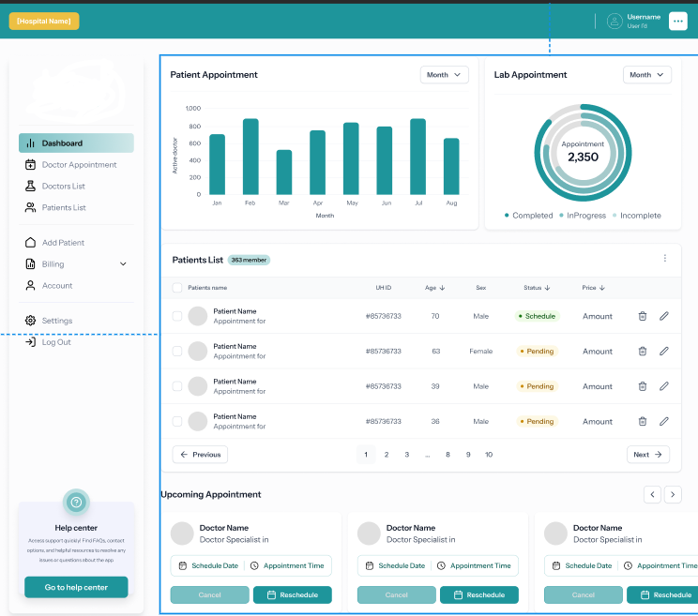Viewport: 698px width, 616px height.
Task: Click the trash icon in the first patient row
Action: click(643, 316)
